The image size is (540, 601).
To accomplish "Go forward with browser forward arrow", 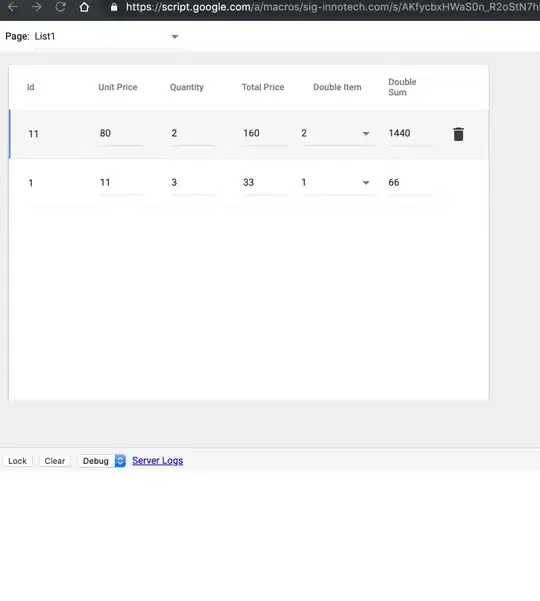I will [36, 7].
